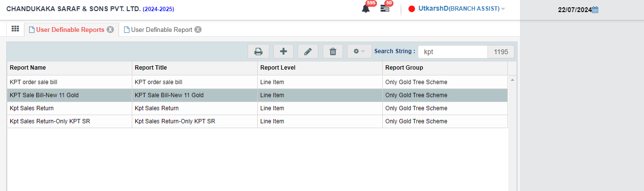The image size is (644, 191).
Task: Open the task list icon with badge 50
Action: pos(385,9)
